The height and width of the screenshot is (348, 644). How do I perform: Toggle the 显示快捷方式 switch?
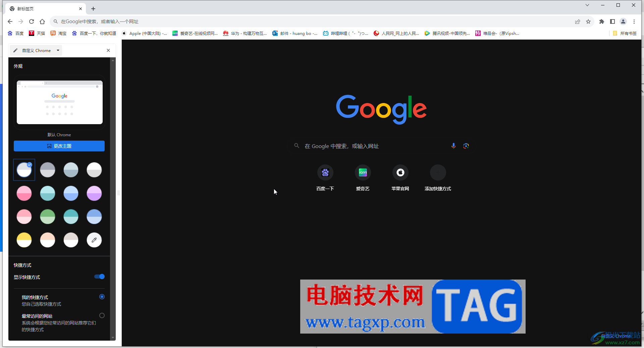100,277
